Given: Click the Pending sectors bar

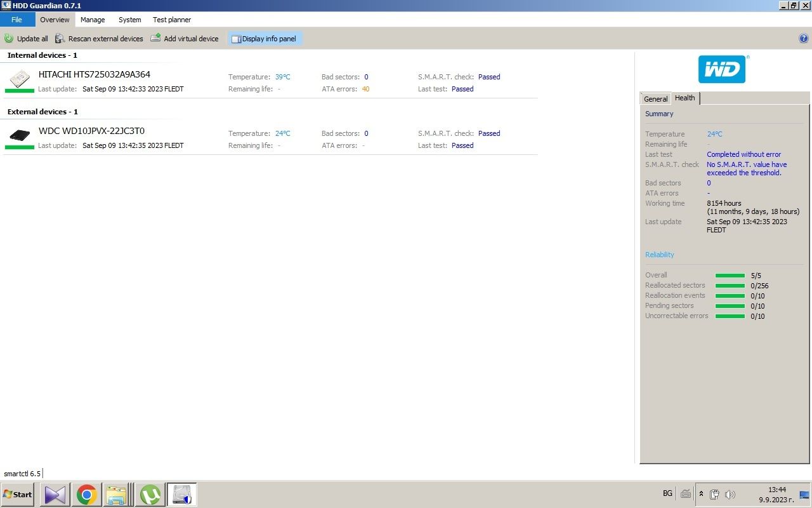Looking at the screenshot, I should 730,306.
